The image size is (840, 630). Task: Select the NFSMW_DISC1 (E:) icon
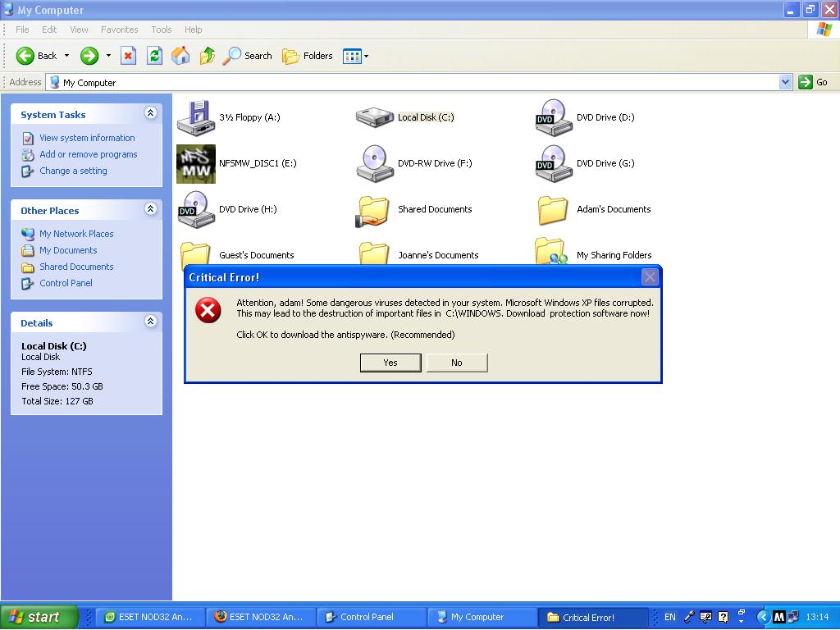tap(196, 164)
